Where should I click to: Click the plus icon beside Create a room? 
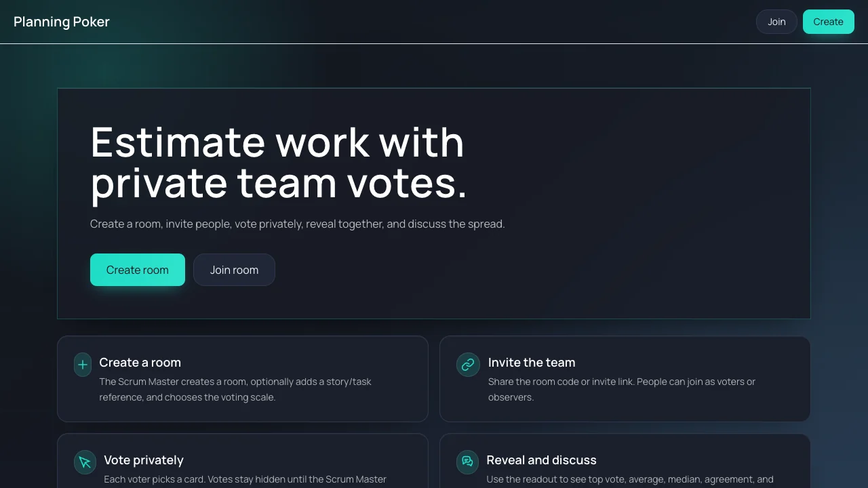coord(83,365)
